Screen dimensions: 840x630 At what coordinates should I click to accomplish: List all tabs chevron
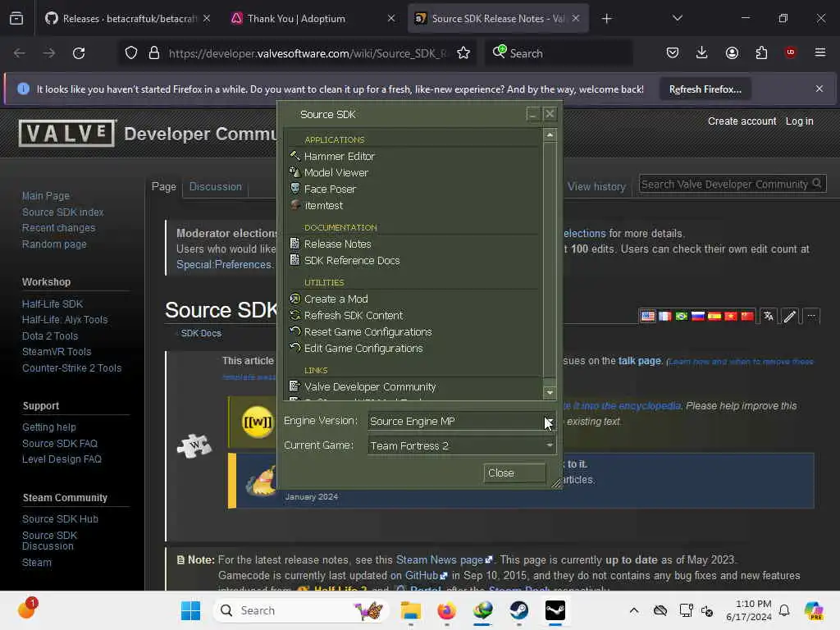[677, 19]
